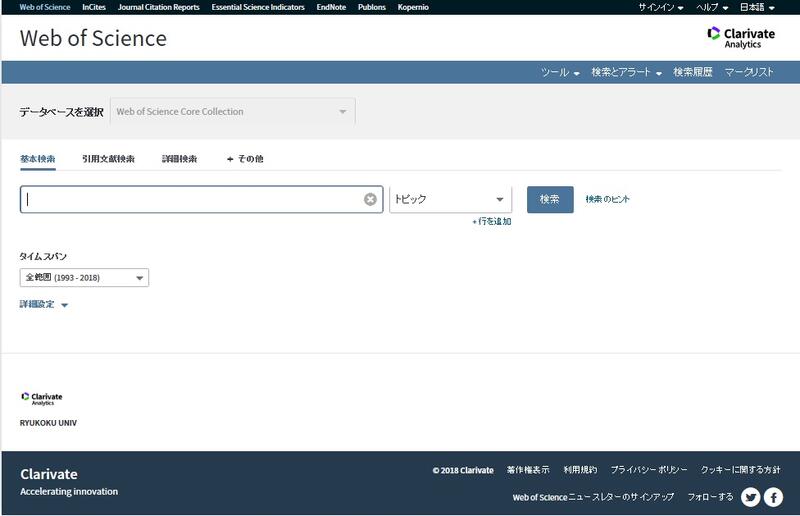Image resolution: width=800 pixels, height=516 pixels.
Task: Expand the タイムスパン 全範囲 dropdown
Action: (84, 277)
